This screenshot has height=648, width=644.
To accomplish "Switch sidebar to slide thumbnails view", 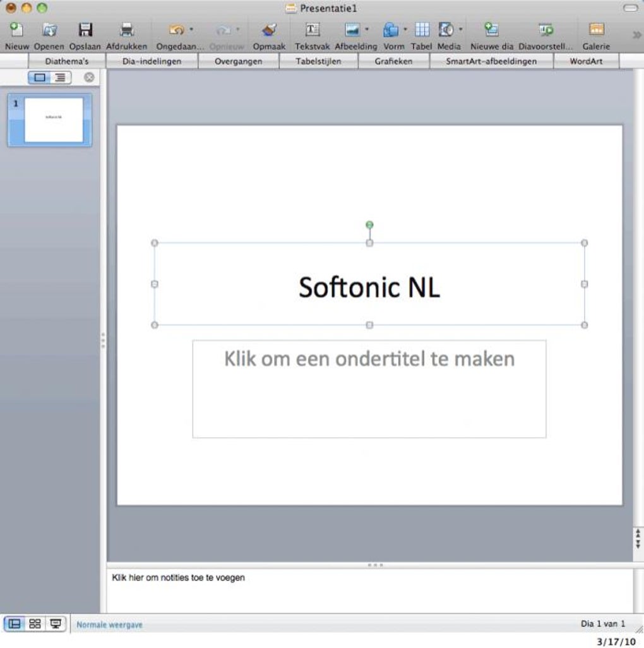I will [39, 77].
